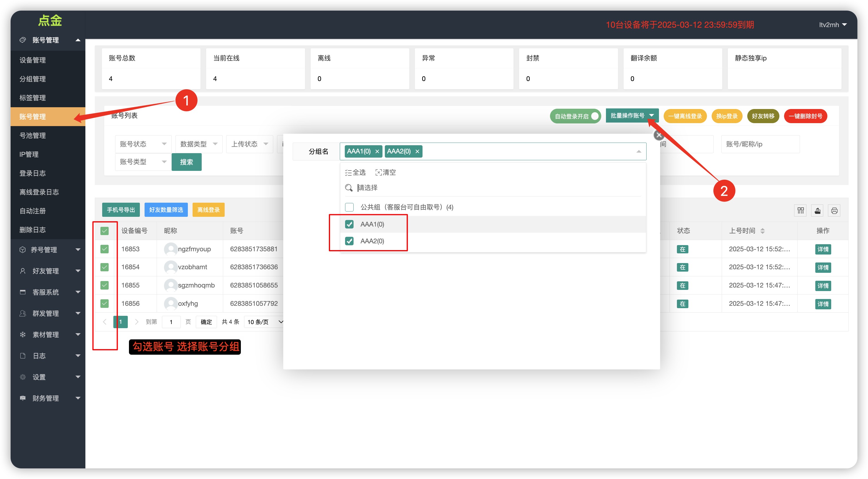Click the 搜索 button

click(186, 162)
